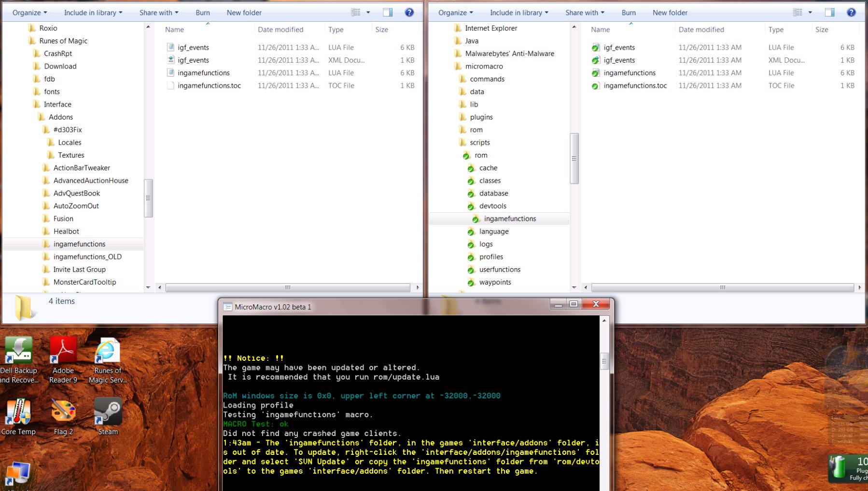Click the battery meter gadget icon
868x491 pixels.
coord(838,467)
